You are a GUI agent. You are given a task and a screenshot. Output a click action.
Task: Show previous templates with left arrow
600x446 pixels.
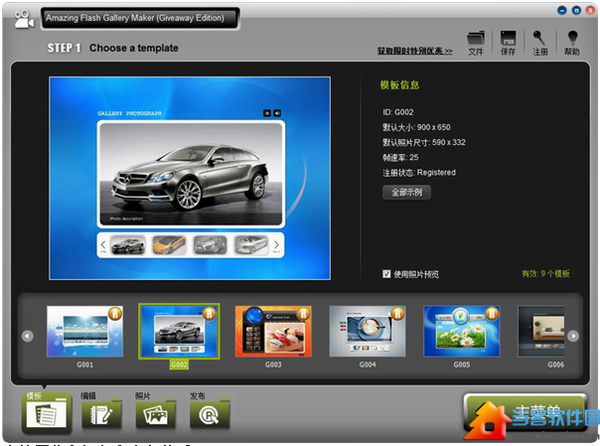tap(28, 336)
